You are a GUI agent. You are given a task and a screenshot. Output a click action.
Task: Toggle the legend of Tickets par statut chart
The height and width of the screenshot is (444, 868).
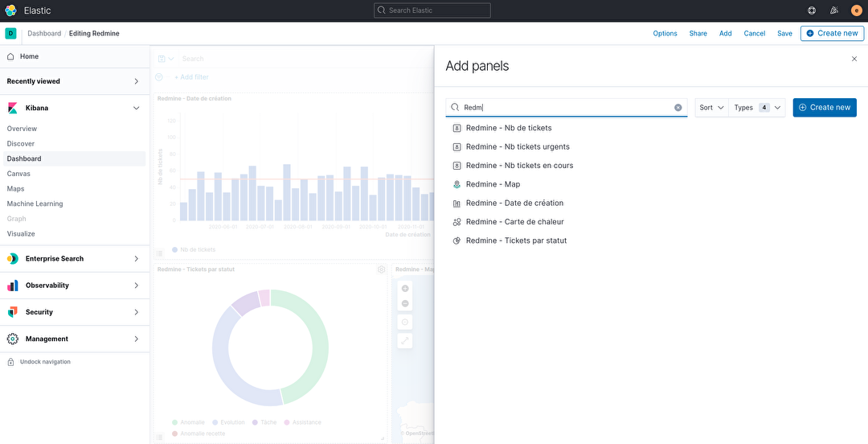pos(159,438)
